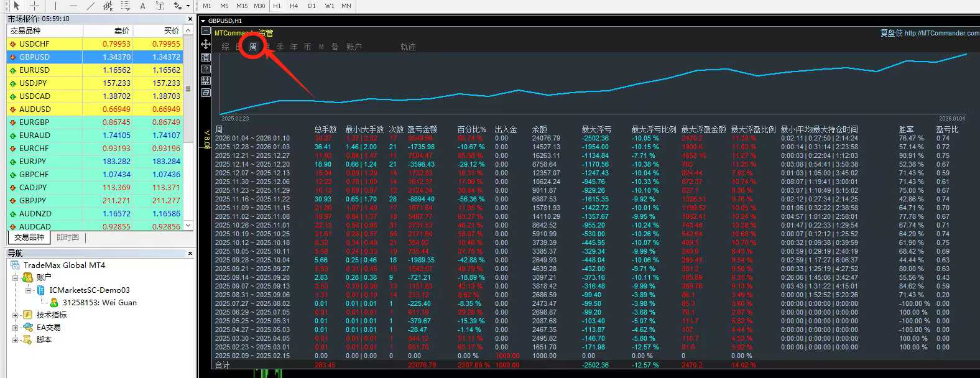980x378 pixels.
Task: Switch chart to MN timeframe
Action: 346,6
